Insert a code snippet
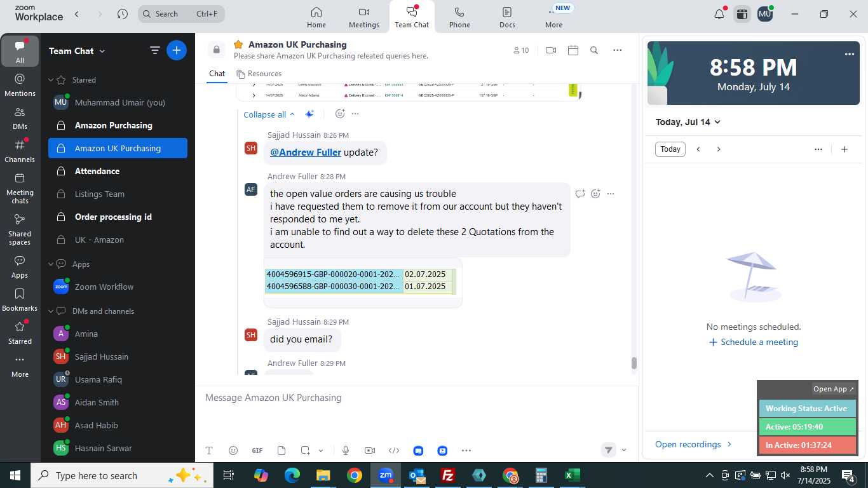The height and width of the screenshot is (488, 868). (x=394, y=451)
